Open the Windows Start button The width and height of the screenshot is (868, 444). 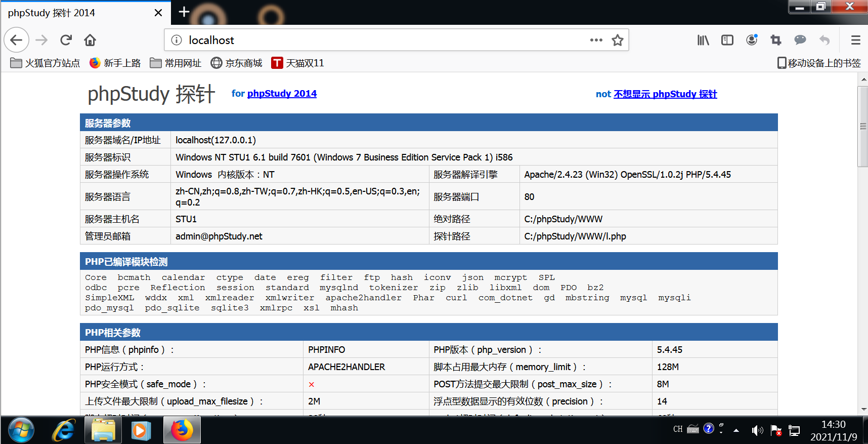coord(21,430)
